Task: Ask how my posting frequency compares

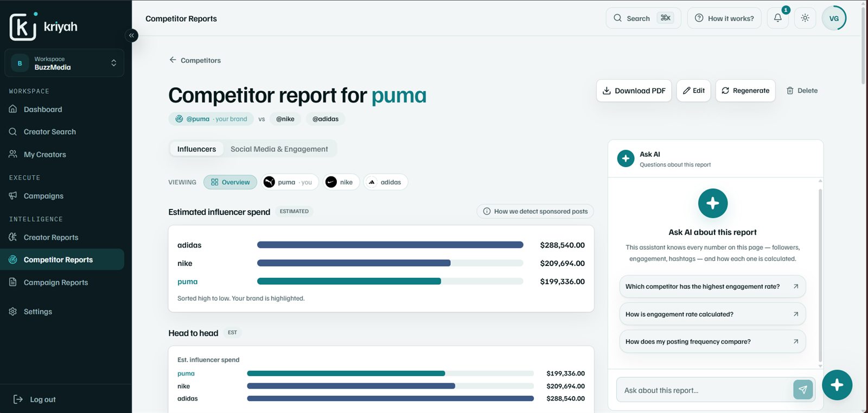Action: click(712, 342)
